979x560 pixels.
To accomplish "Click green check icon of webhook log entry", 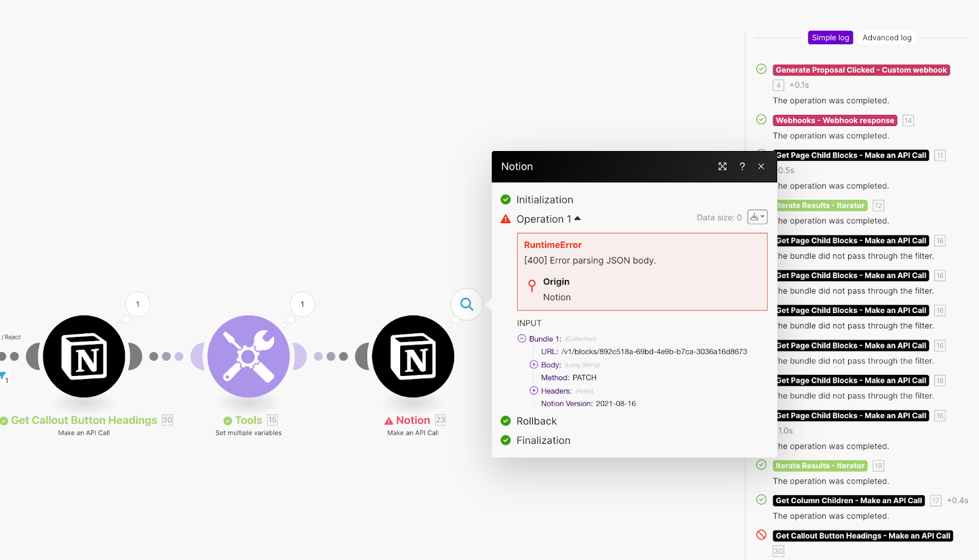I will tap(761, 69).
